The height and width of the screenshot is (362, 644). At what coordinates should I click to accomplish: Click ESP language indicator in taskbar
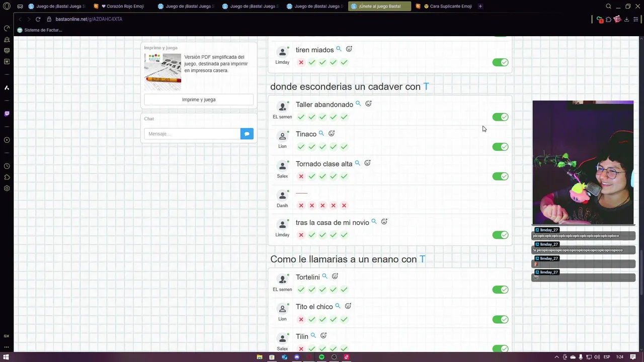[607, 357]
